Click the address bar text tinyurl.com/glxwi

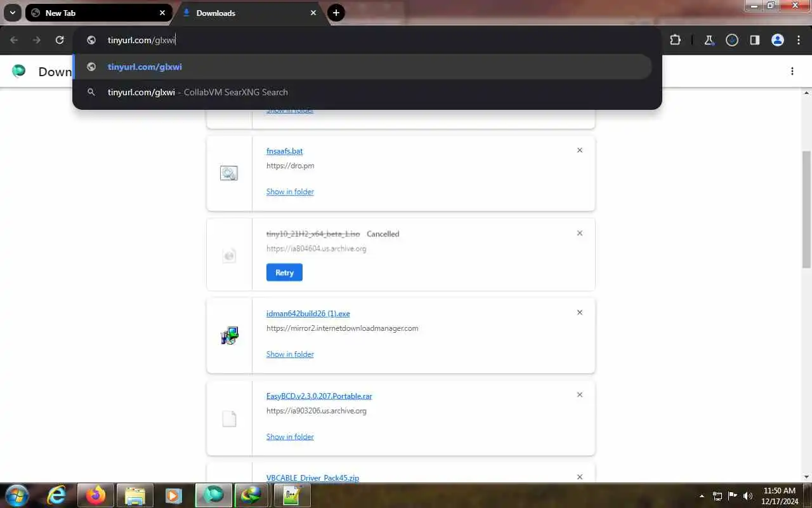141,40
